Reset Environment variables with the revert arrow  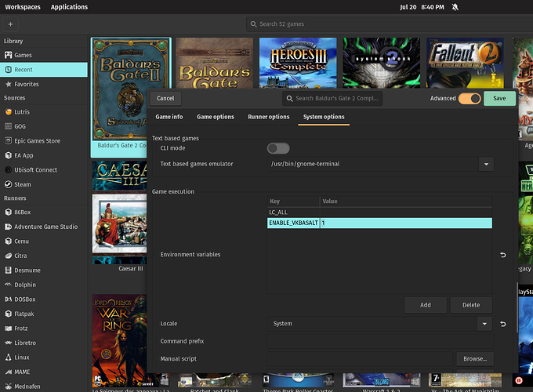[x=503, y=255]
